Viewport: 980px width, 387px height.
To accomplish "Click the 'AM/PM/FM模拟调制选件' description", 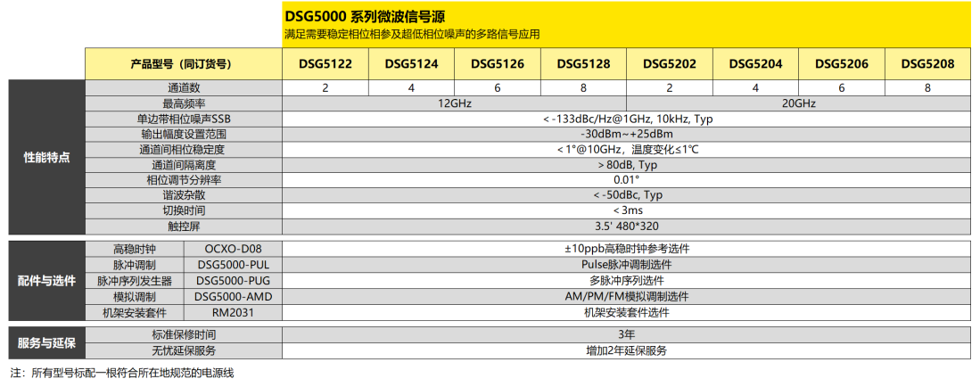I will click(627, 296).
